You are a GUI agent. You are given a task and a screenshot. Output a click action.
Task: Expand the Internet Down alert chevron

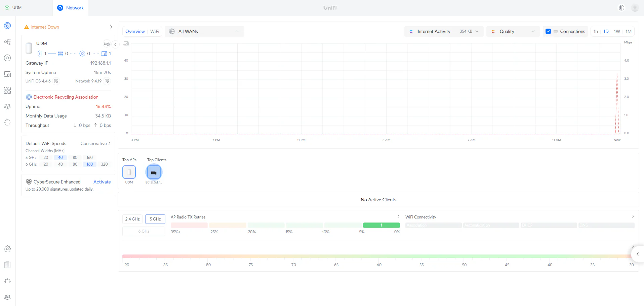tap(111, 27)
